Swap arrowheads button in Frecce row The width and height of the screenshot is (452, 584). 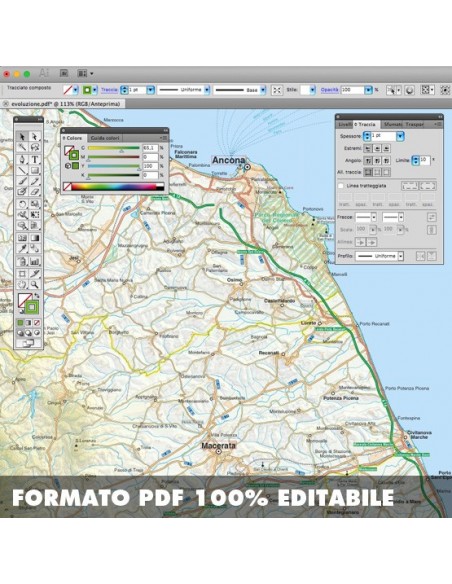(x=432, y=217)
